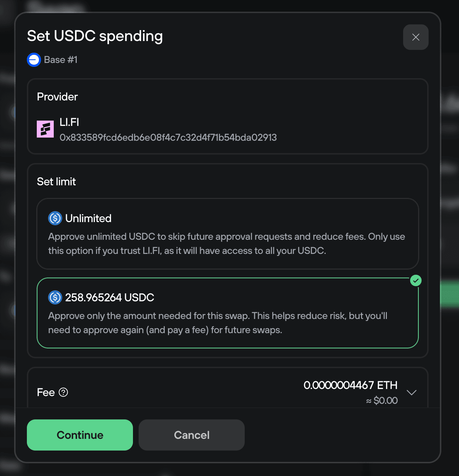Click the Set USDC spending title
The height and width of the screenshot is (476, 459).
pos(95,36)
